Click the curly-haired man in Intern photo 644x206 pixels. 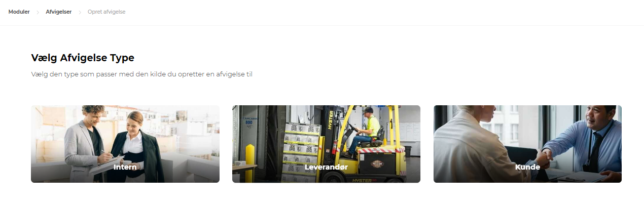point(86,143)
